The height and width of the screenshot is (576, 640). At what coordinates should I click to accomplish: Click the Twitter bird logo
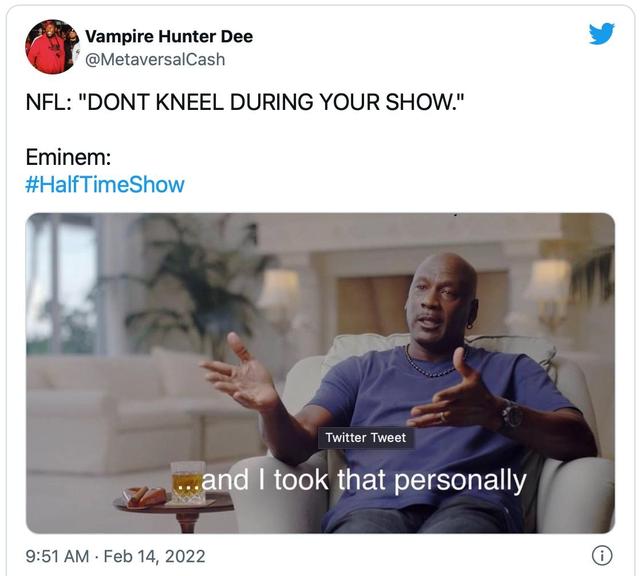601,33
